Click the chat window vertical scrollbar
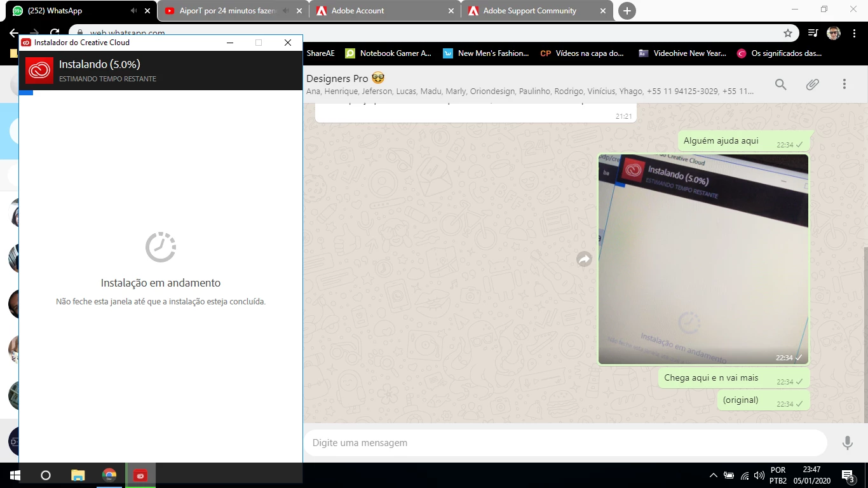 pyautogui.click(x=865, y=334)
